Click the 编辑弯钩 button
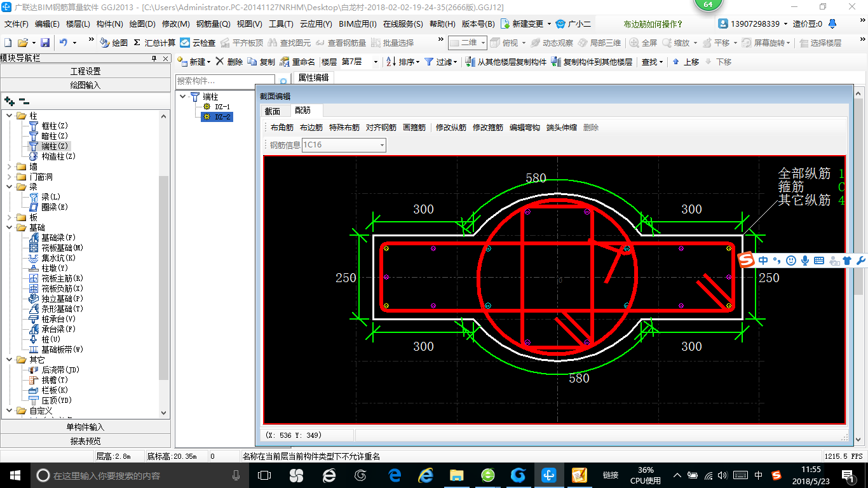 pos(525,128)
